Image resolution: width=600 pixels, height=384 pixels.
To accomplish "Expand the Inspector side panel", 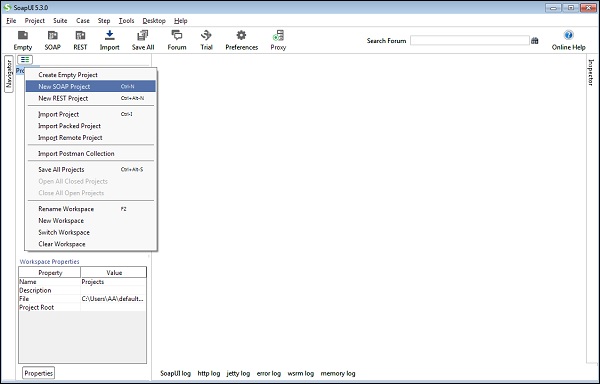I will 591,72.
